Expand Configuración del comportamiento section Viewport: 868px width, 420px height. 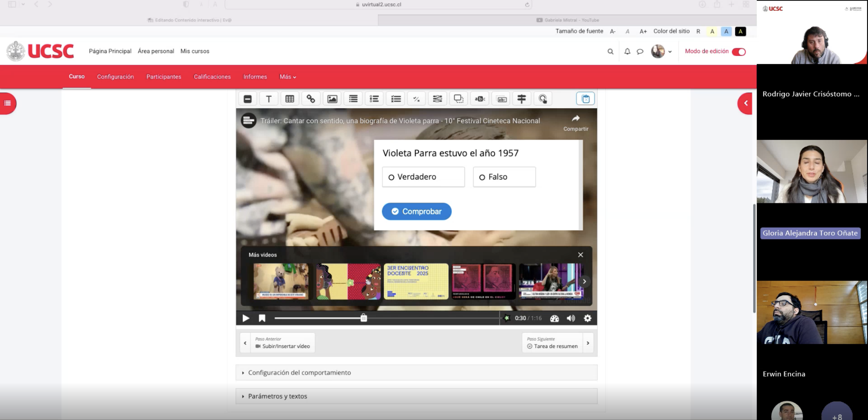[417, 373]
